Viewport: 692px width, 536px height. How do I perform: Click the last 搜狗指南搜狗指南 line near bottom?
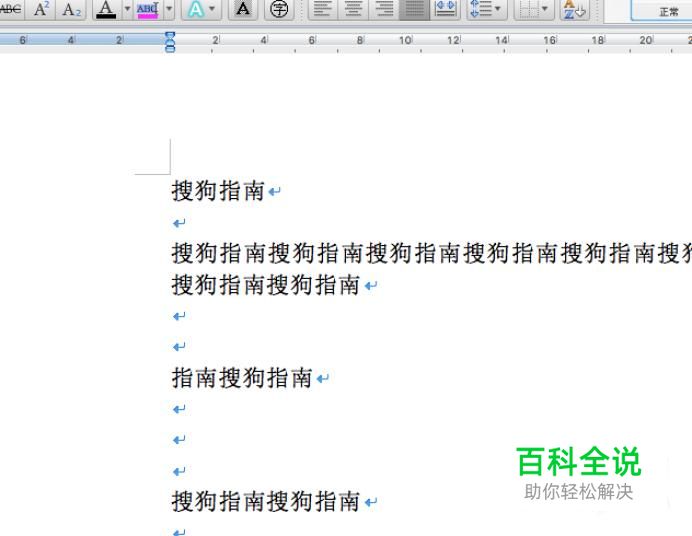(x=266, y=502)
